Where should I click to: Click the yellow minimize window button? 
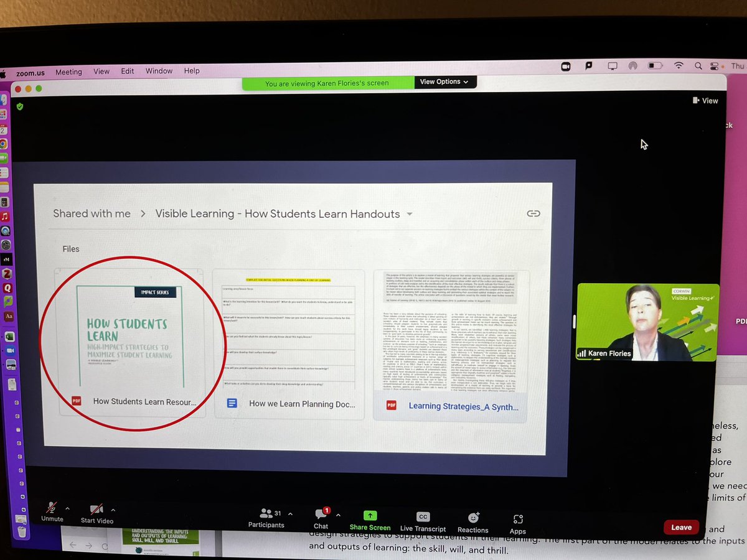pyautogui.click(x=28, y=88)
